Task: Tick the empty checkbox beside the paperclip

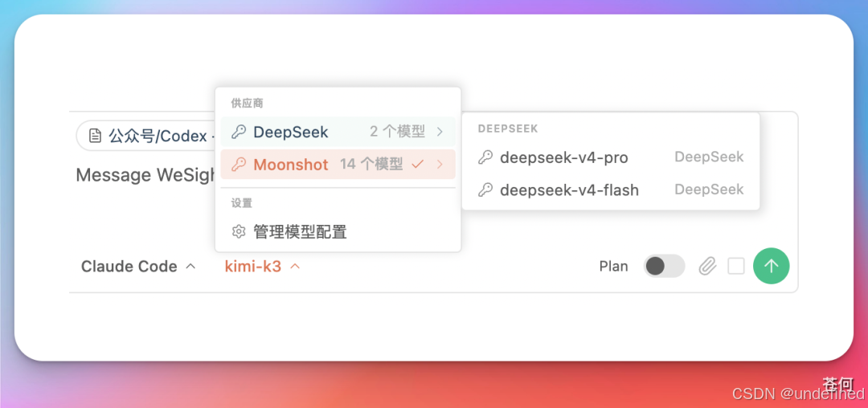Action: pyautogui.click(x=735, y=267)
